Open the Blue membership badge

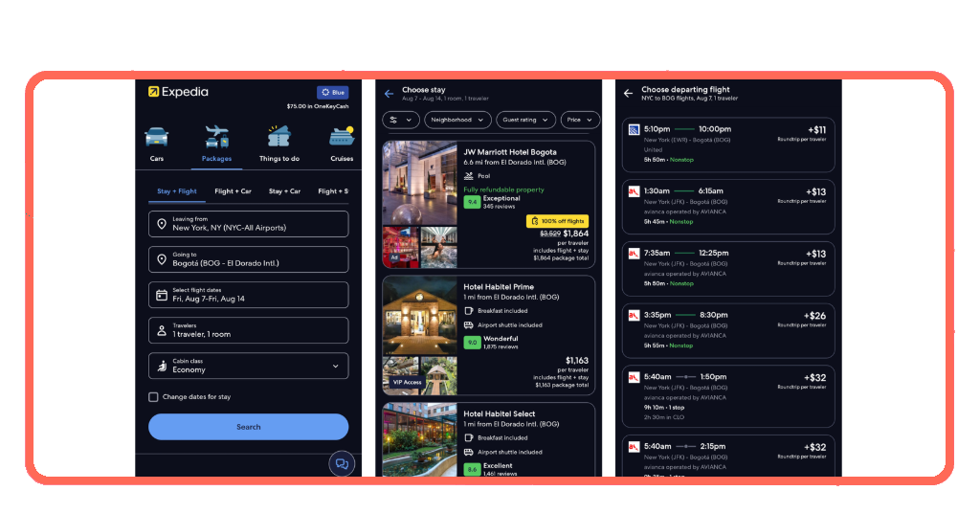coord(332,93)
